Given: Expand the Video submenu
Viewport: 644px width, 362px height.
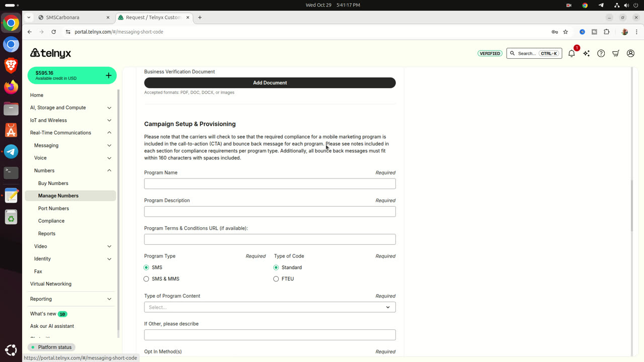Looking at the screenshot, I should tap(109, 246).
